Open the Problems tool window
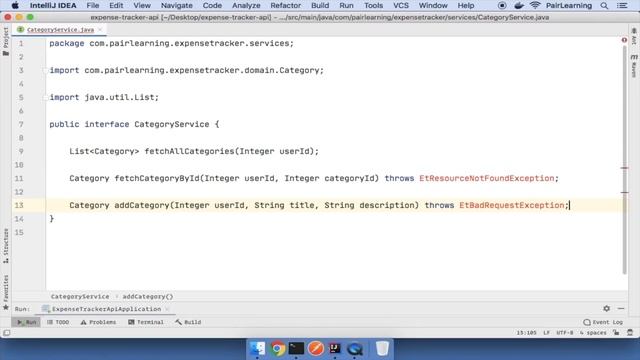The width and height of the screenshot is (640, 360). tap(98, 322)
